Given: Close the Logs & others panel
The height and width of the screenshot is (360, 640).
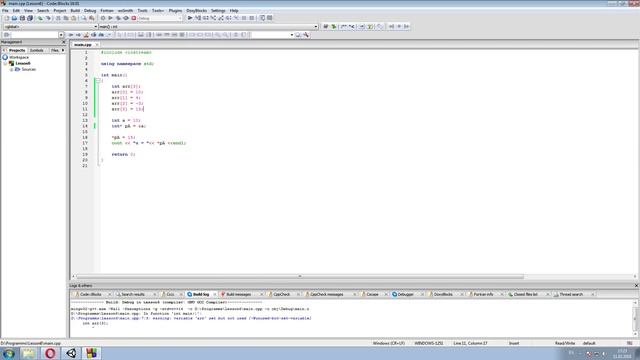Looking at the screenshot, I should (x=636, y=286).
